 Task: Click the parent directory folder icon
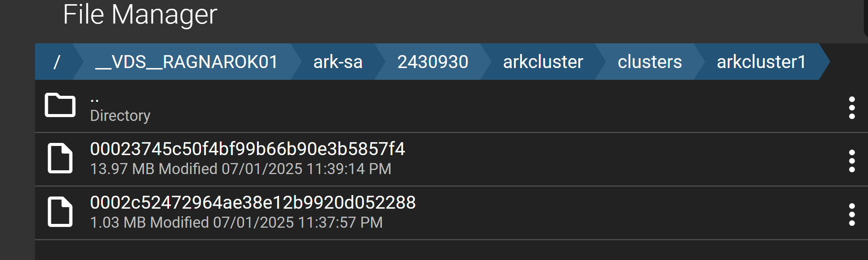click(60, 105)
